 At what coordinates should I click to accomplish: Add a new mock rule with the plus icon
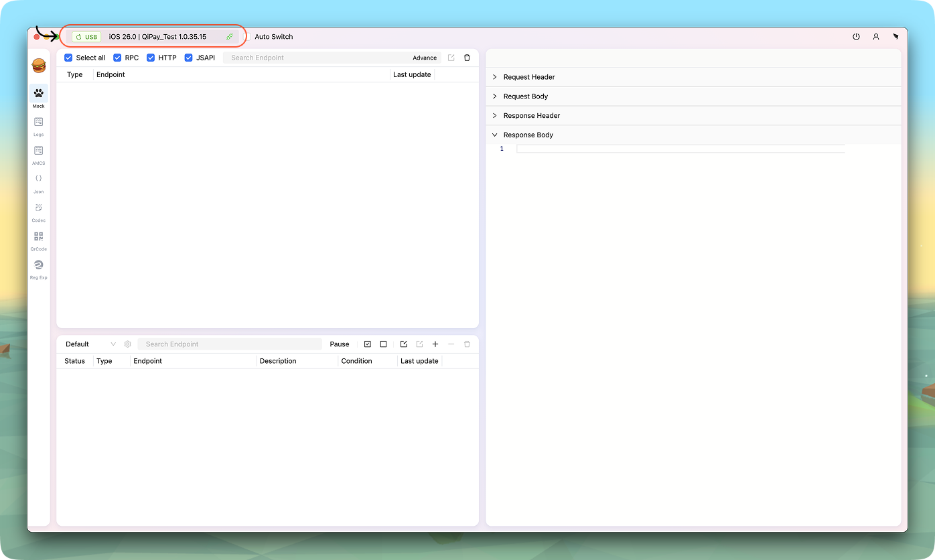(x=435, y=344)
